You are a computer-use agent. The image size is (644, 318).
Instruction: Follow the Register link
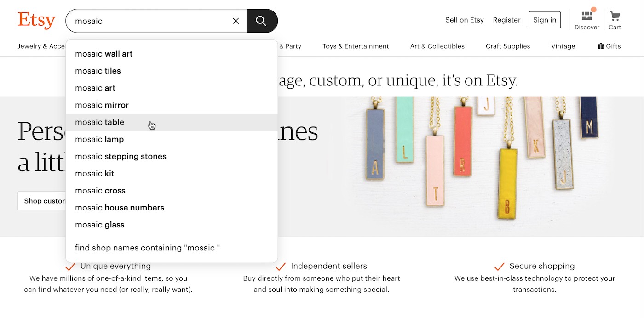(x=506, y=20)
